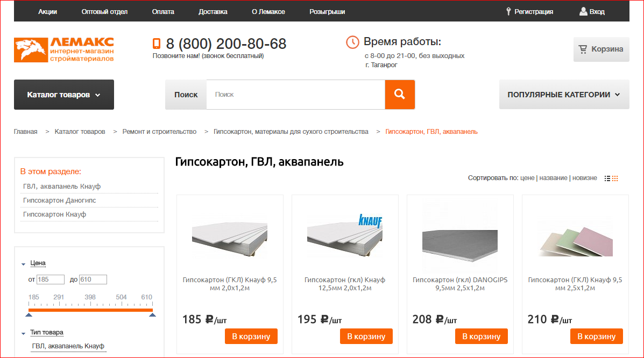Click Вход link
Viewport: 644px width, 358px height.
[x=597, y=11]
